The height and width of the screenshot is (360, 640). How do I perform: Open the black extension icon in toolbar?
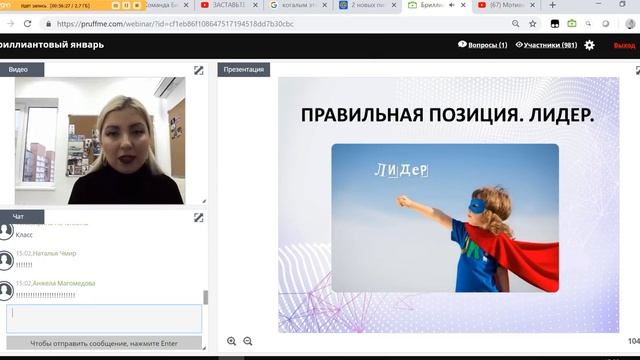coord(555,24)
